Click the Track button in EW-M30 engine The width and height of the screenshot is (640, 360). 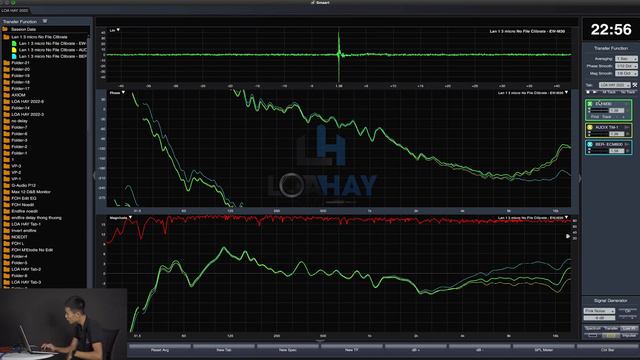[607, 117]
